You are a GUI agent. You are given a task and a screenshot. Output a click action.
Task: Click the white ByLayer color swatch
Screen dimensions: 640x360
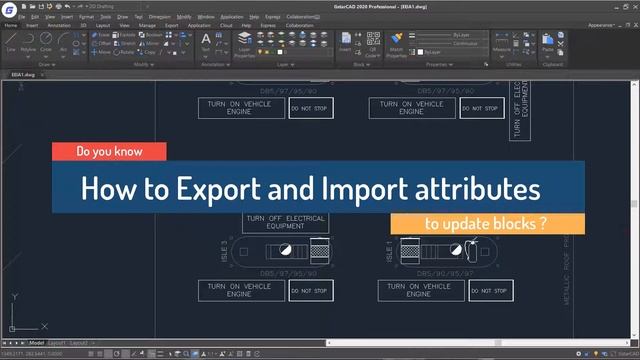420,52
